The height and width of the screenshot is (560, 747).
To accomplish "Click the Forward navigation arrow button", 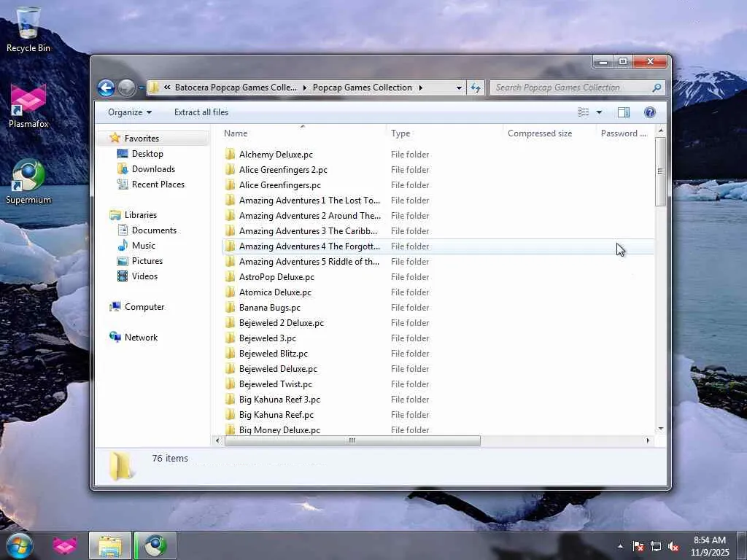I will [x=126, y=87].
